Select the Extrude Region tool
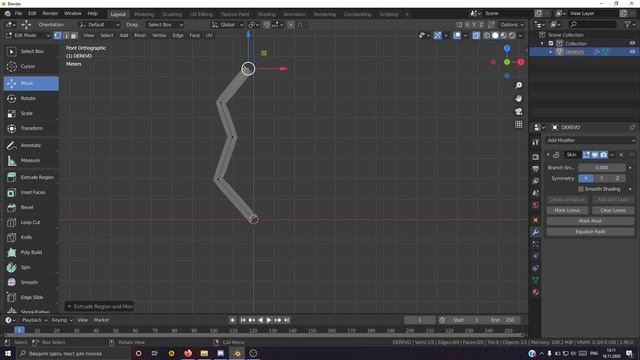This screenshot has height=360, width=640. (x=31, y=178)
